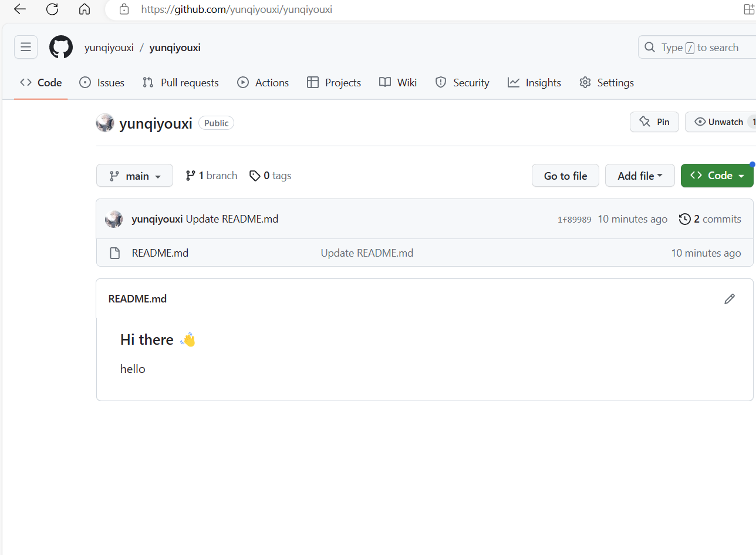The height and width of the screenshot is (555, 756).
Task: Pin this repository with the Pin button
Action: click(654, 122)
